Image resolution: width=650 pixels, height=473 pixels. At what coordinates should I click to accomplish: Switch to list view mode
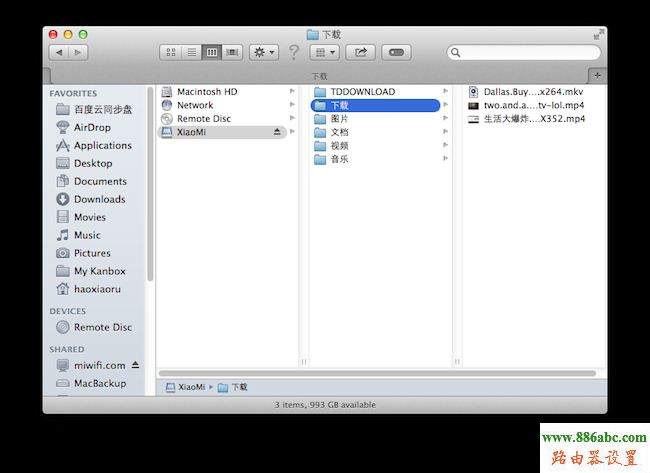point(190,52)
